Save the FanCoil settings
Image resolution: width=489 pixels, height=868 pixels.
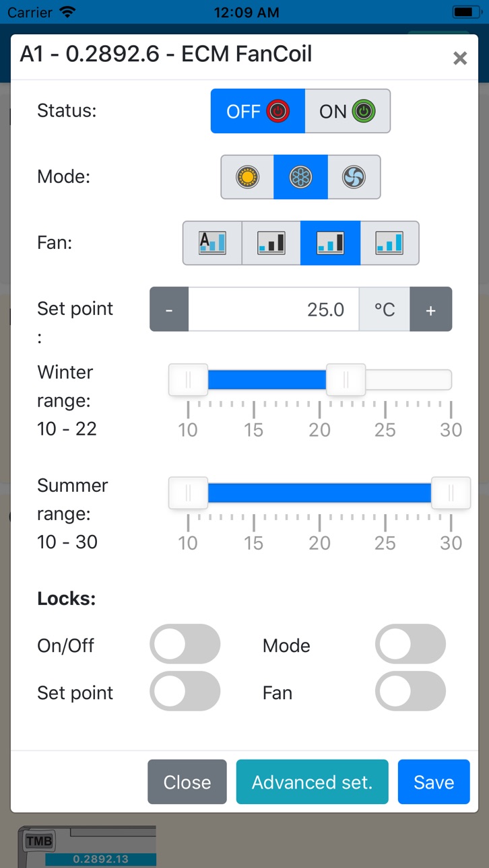[x=434, y=782]
